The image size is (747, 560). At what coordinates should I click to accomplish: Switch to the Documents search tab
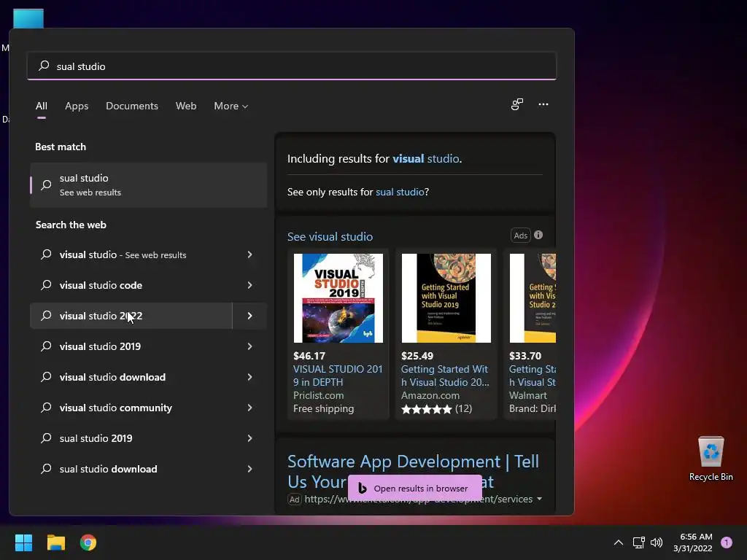[x=132, y=106]
